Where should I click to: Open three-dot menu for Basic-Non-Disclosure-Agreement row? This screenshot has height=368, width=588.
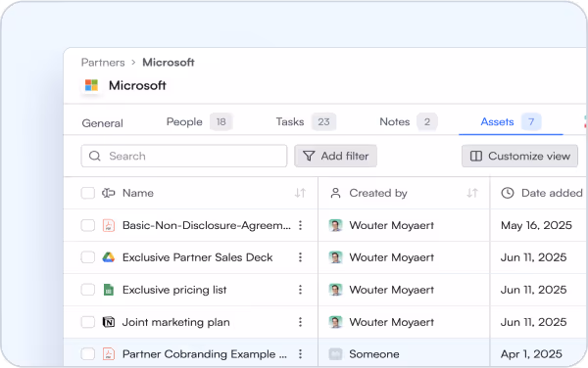click(301, 225)
